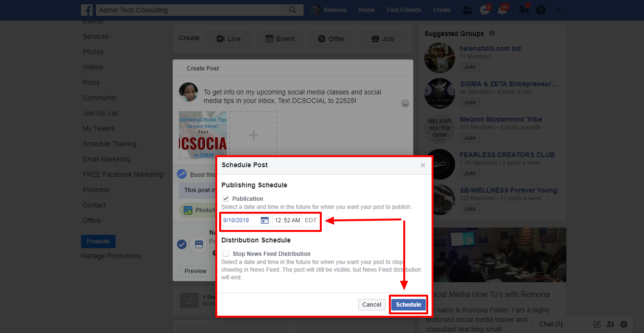
Task: Click the Offer create button
Action: pyautogui.click(x=330, y=39)
